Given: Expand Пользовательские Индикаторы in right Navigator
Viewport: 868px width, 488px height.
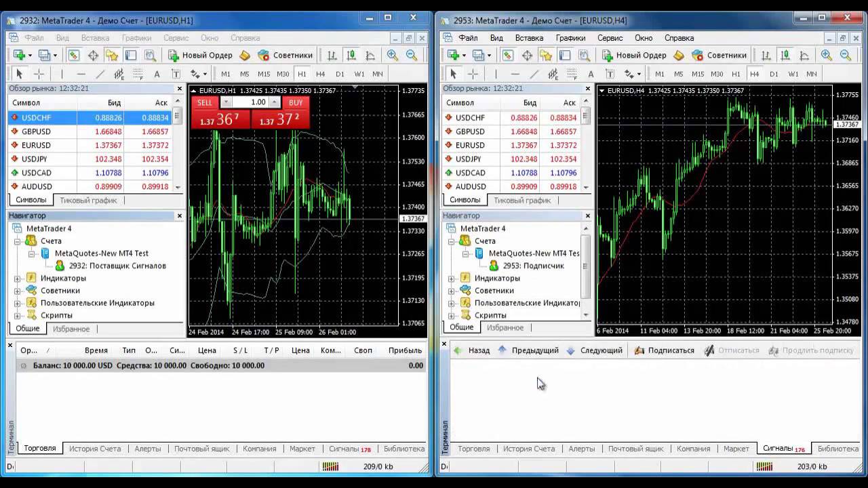Looking at the screenshot, I should [451, 303].
